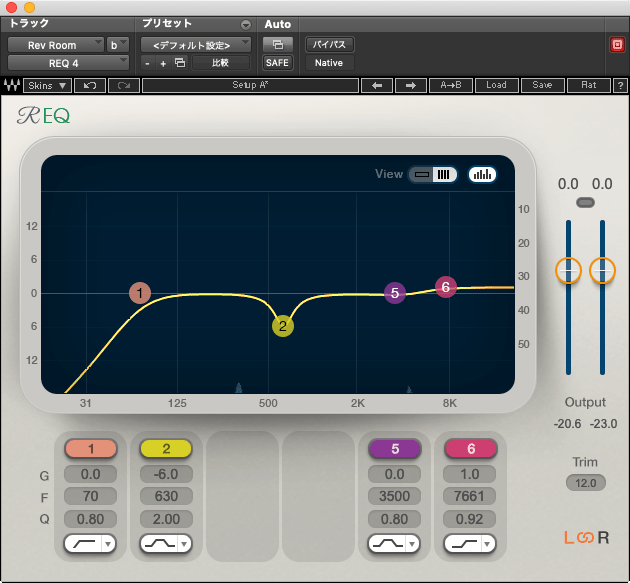Open the help question mark button
Image resolution: width=630 pixels, height=583 pixels.
click(620, 86)
